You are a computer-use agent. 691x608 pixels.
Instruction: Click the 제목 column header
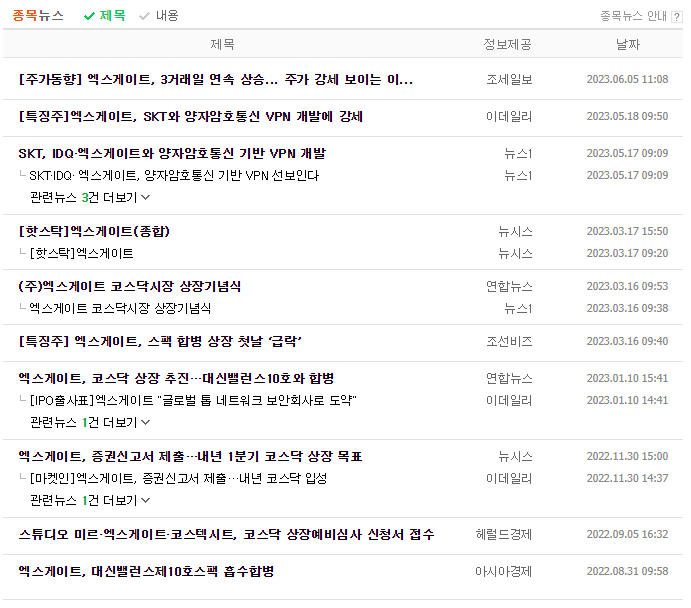[x=222, y=44]
